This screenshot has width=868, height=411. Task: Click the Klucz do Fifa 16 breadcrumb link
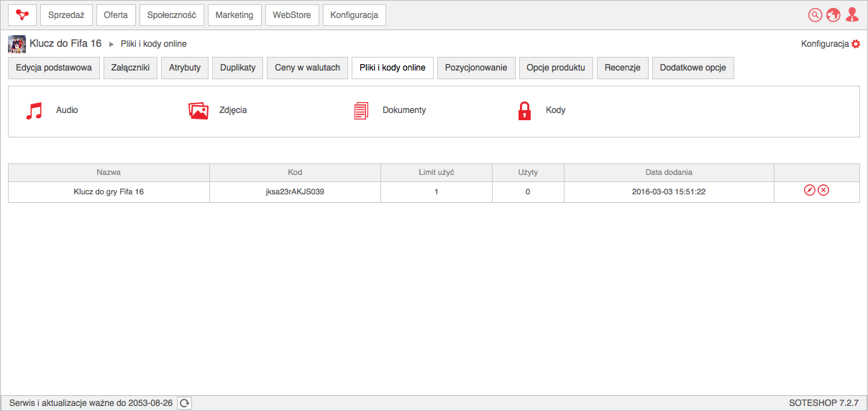pyautogui.click(x=65, y=44)
